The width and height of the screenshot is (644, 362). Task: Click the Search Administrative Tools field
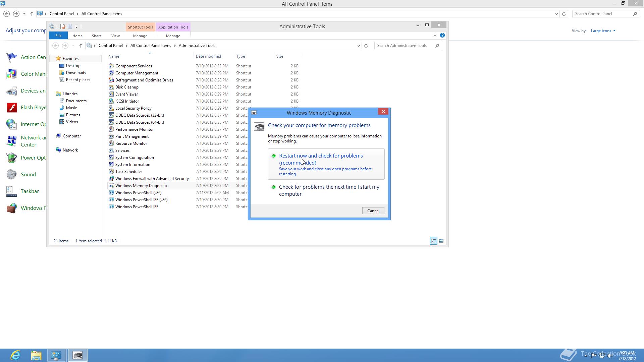pos(404,46)
